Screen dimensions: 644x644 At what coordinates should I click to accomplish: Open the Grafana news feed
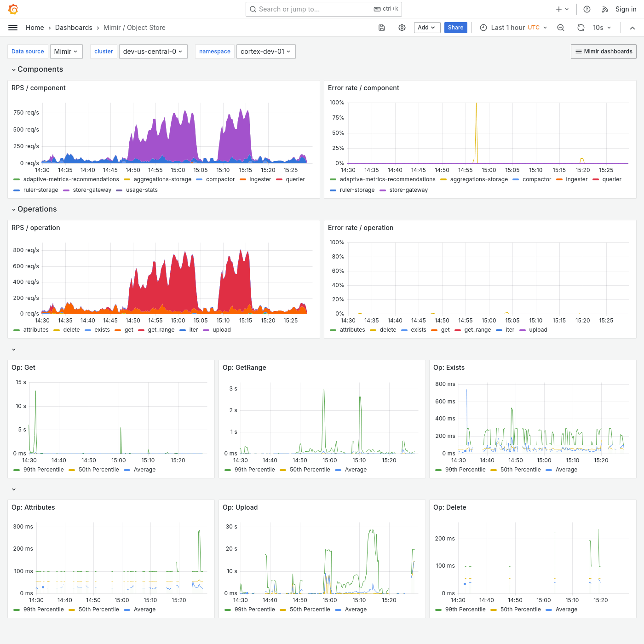(x=605, y=9)
